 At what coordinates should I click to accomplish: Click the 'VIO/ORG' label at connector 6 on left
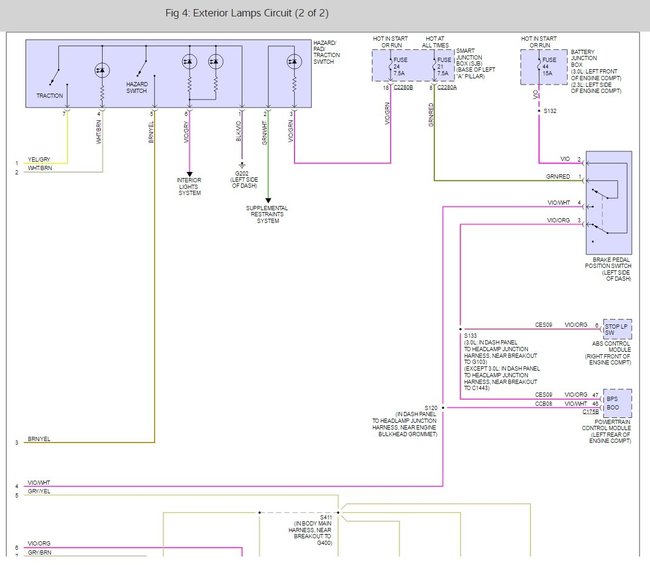[39, 543]
